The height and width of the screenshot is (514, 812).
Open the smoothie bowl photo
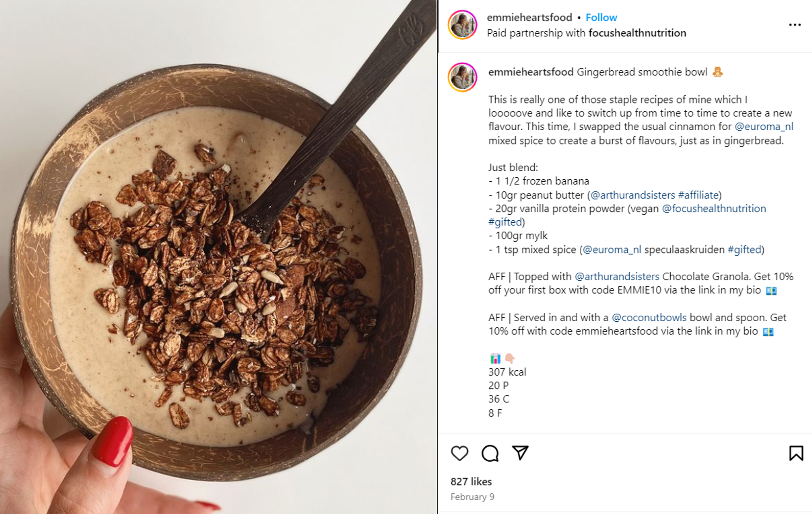218,257
